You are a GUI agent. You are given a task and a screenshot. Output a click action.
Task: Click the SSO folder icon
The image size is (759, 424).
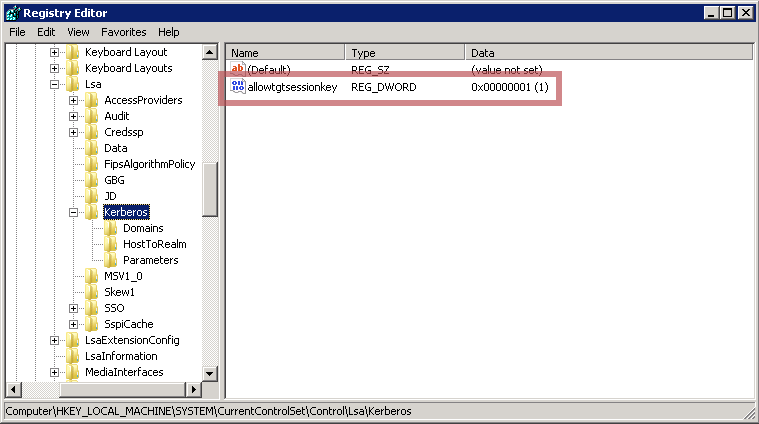[91, 307]
